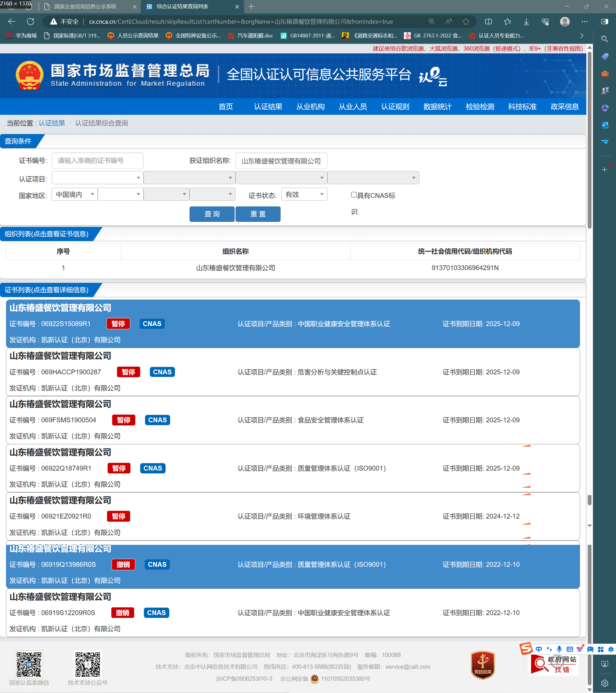Open the sidebar Outlook icon
616x693 pixels.
pos(605,125)
